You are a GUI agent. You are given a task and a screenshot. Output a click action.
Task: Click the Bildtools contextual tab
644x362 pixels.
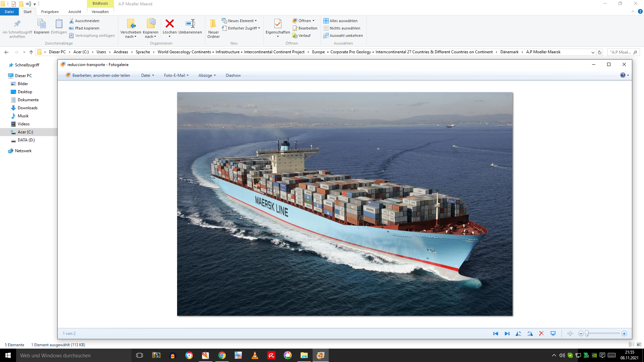[x=100, y=3]
